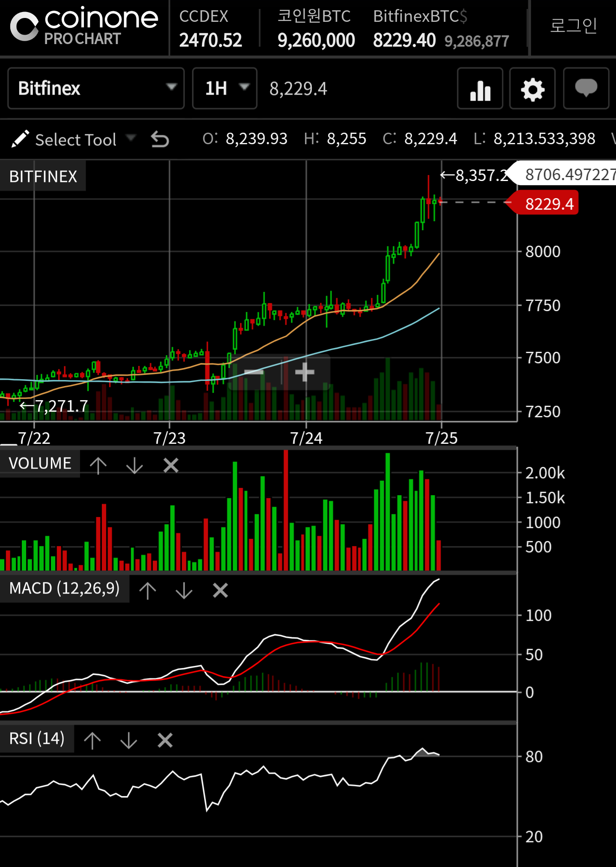Click the 100 MACD axis label

(539, 615)
